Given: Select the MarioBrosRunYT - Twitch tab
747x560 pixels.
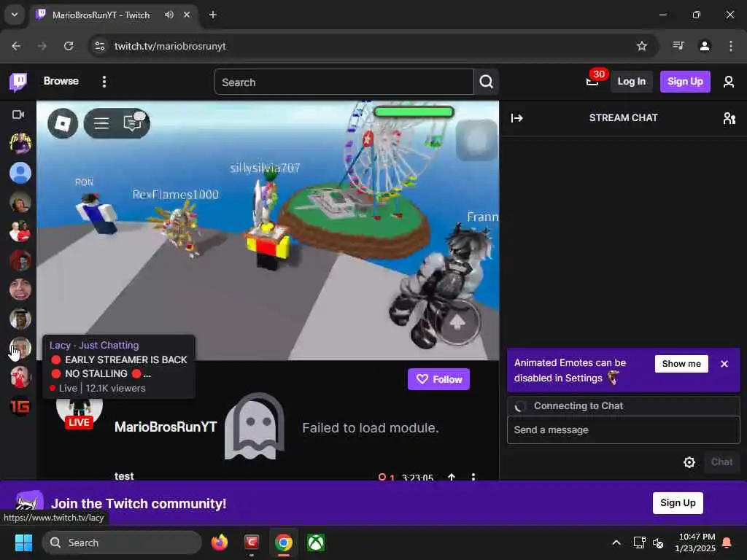Looking at the screenshot, I should pos(113,15).
